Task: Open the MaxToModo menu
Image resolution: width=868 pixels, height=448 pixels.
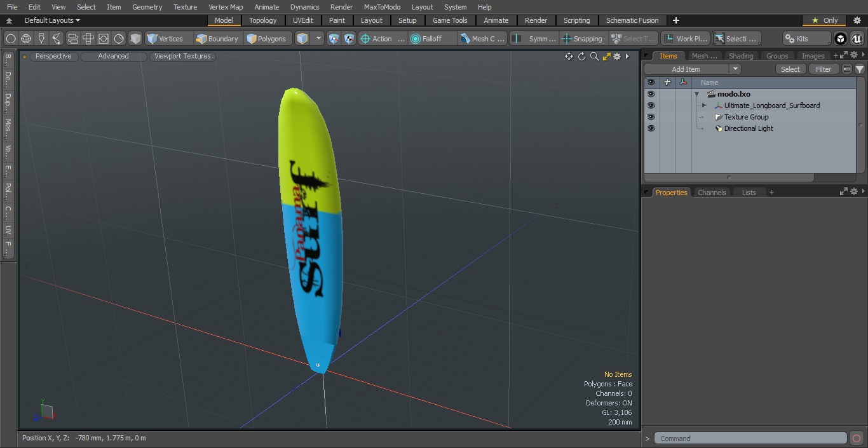Action: point(382,7)
